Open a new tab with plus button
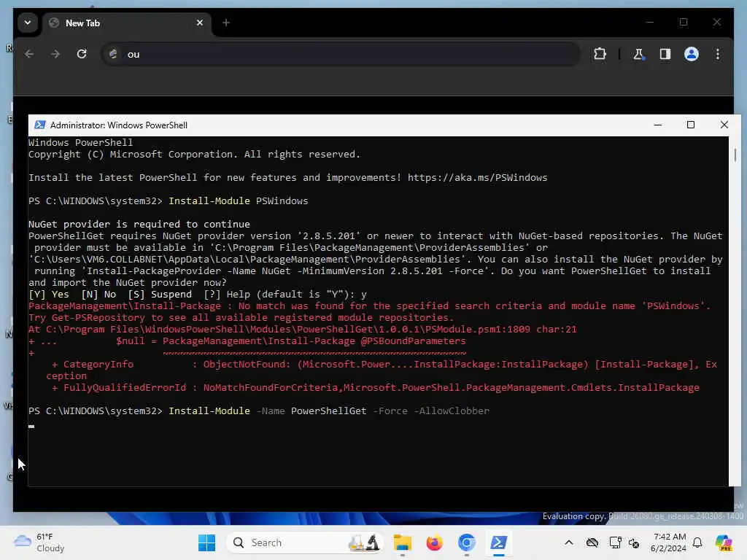The width and height of the screenshot is (747, 560). (x=226, y=23)
